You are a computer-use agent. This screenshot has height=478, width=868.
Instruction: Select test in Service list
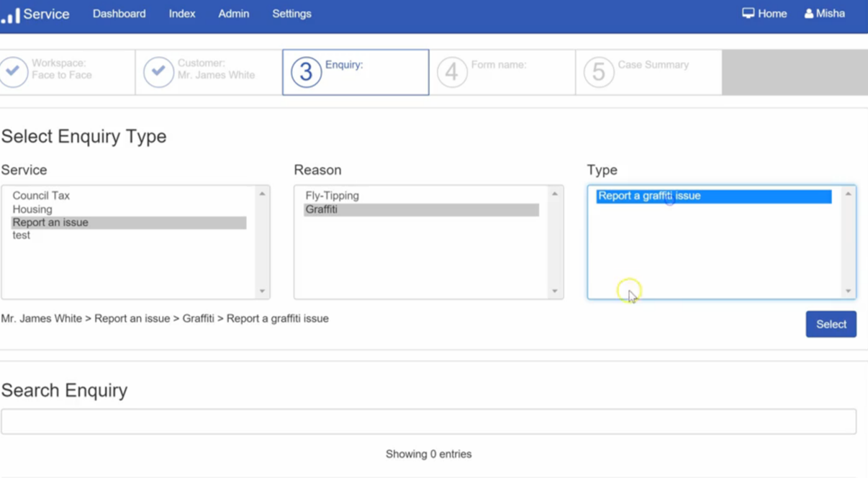pos(129,235)
